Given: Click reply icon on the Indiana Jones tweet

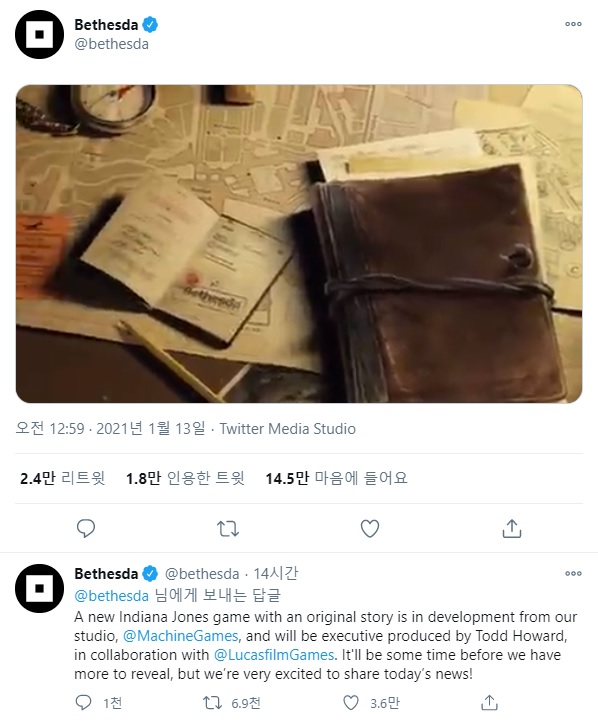Looking at the screenshot, I should (x=83, y=703).
